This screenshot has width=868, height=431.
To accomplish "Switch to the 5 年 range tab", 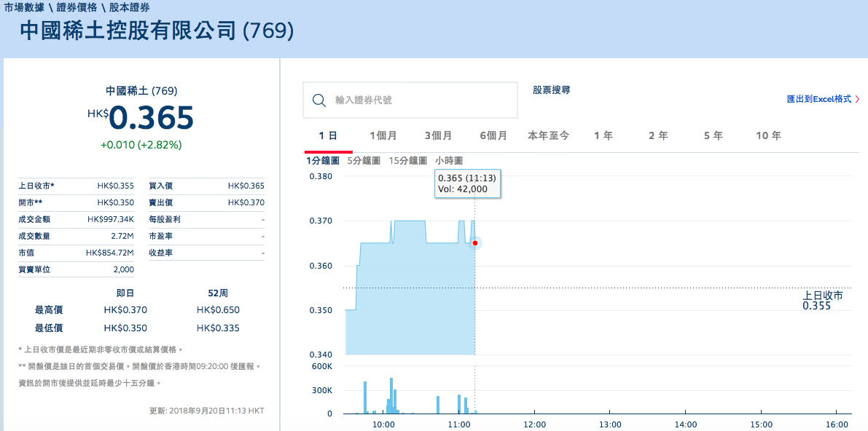I will (713, 136).
